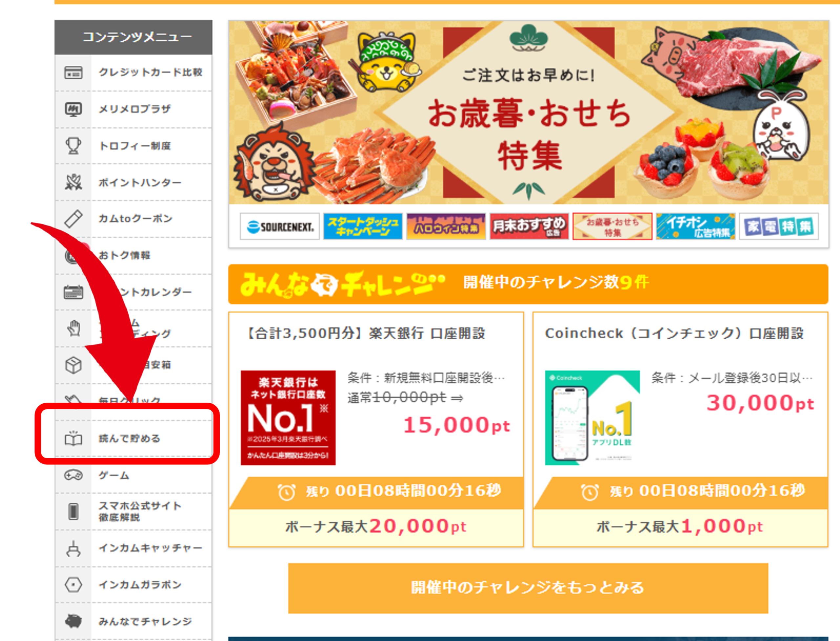Click the Coincheck No.1 app image

tap(592, 417)
